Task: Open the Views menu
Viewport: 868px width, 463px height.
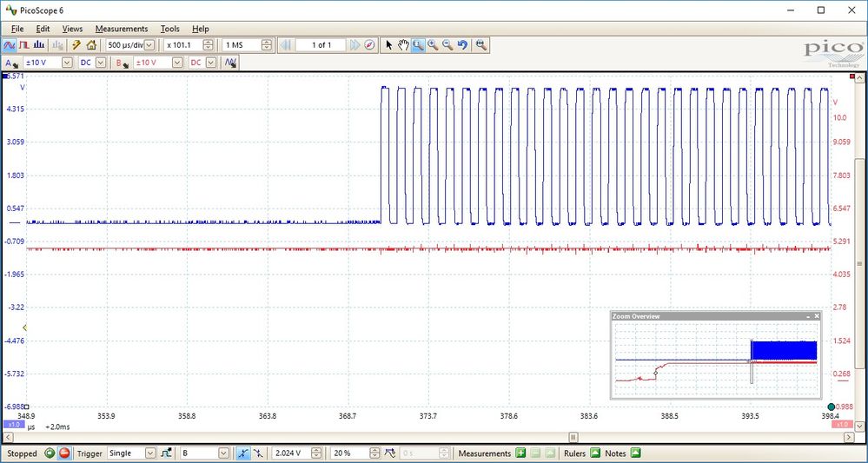Action: [72, 29]
